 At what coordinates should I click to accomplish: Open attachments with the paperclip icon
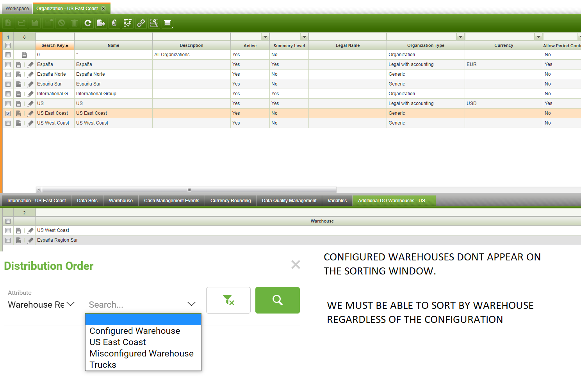click(x=114, y=23)
